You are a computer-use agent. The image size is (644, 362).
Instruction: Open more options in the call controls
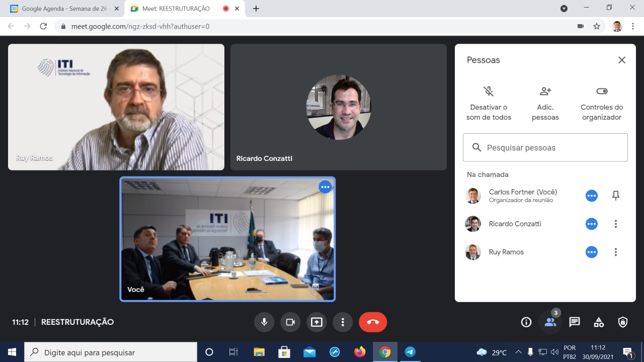[x=343, y=322]
